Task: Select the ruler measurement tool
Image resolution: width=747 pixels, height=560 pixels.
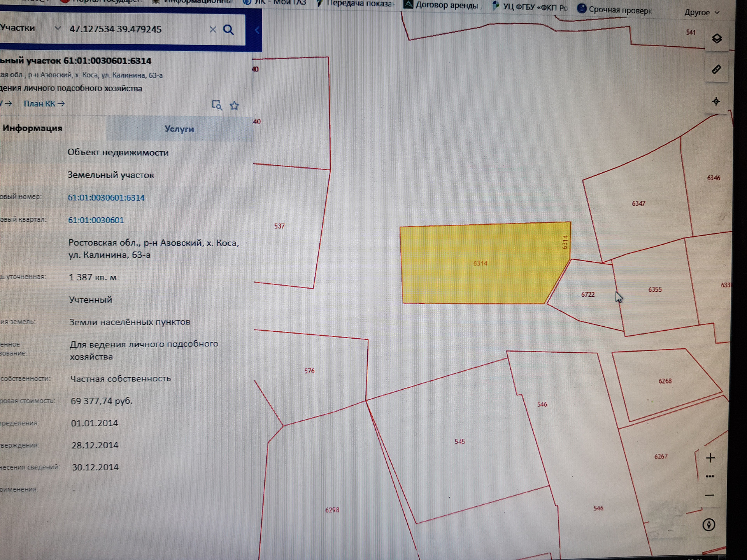Action: click(x=716, y=70)
